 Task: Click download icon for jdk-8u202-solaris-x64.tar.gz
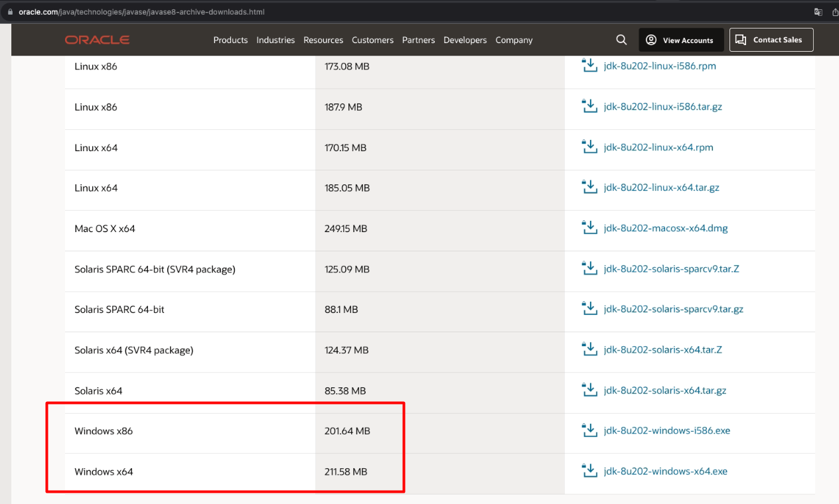pos(589,390)
